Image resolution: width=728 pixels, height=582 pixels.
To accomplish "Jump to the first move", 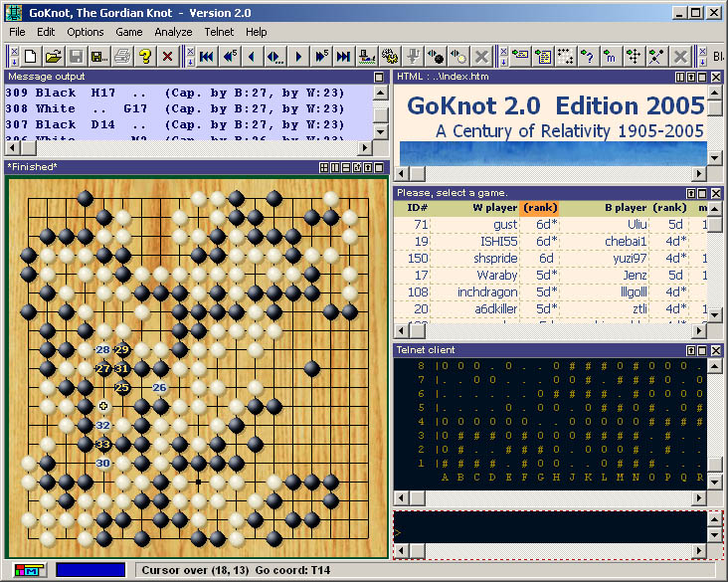I will point(207,57).
